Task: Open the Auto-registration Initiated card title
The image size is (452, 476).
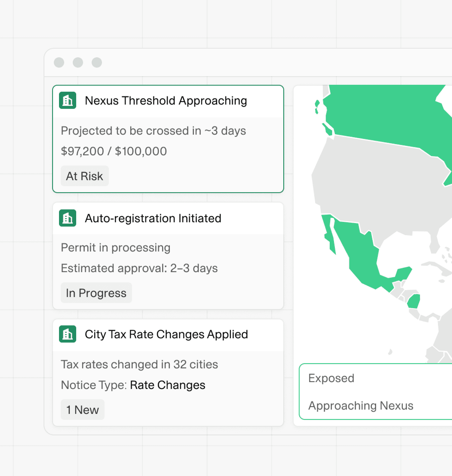Action: coord(153,218)
